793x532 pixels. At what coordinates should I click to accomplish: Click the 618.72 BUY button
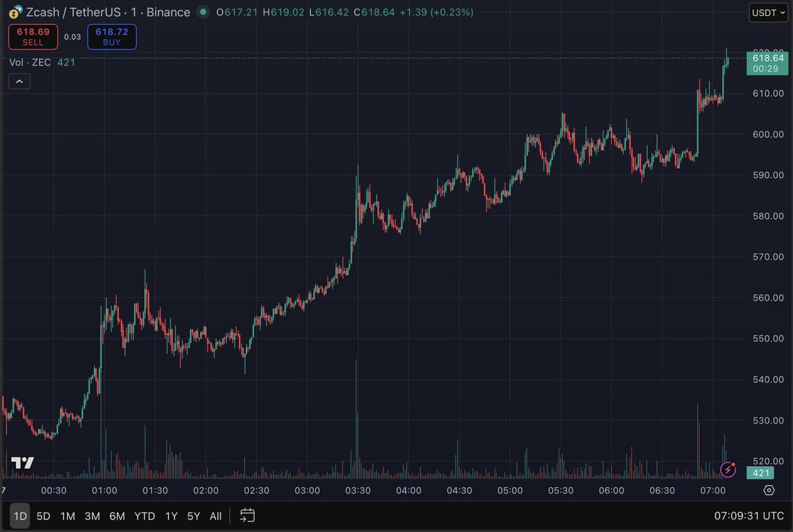click(112, 36)
